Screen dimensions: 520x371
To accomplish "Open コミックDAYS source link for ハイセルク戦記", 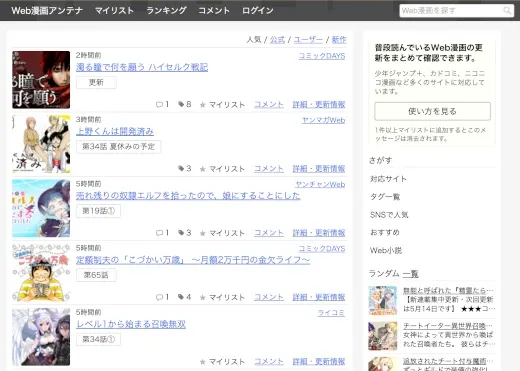I will 322,56.
